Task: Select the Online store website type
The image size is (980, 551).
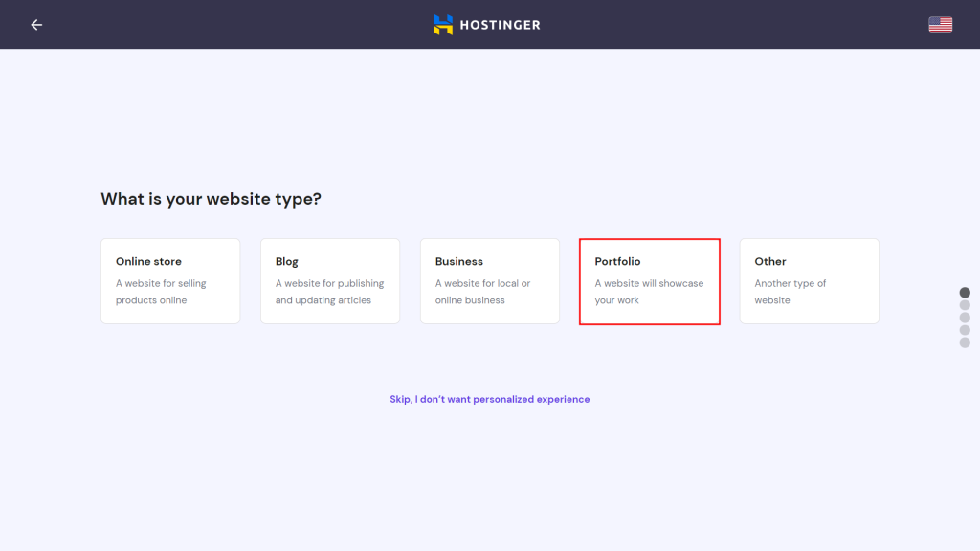Action: coord(170,280)
